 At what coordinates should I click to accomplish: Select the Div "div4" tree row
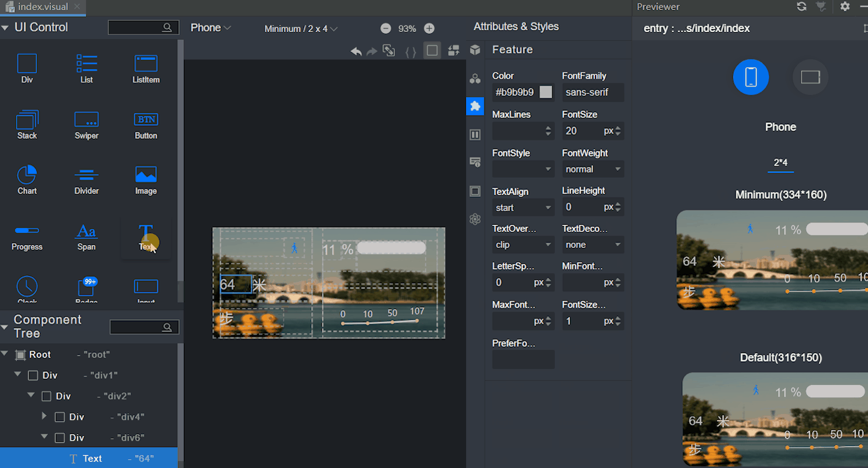[x=89, y=417]
